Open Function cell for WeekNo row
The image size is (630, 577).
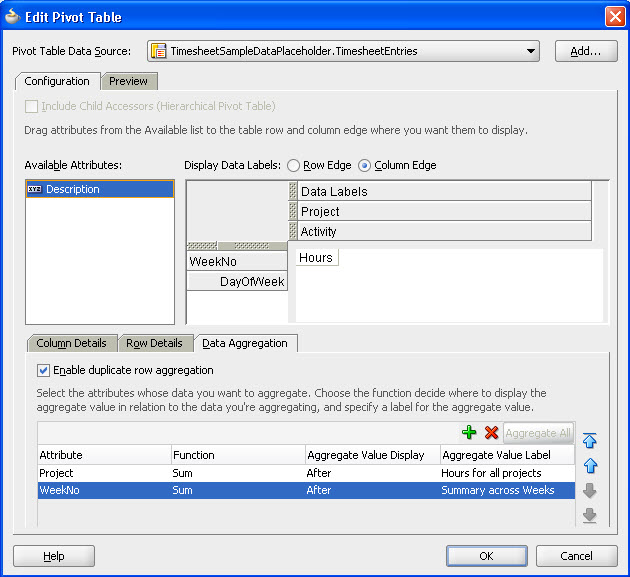[237, 490]
